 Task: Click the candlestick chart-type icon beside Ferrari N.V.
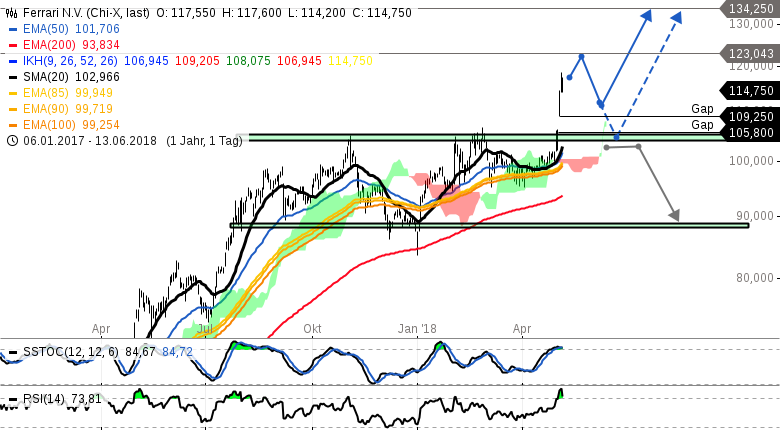(12, 13)
